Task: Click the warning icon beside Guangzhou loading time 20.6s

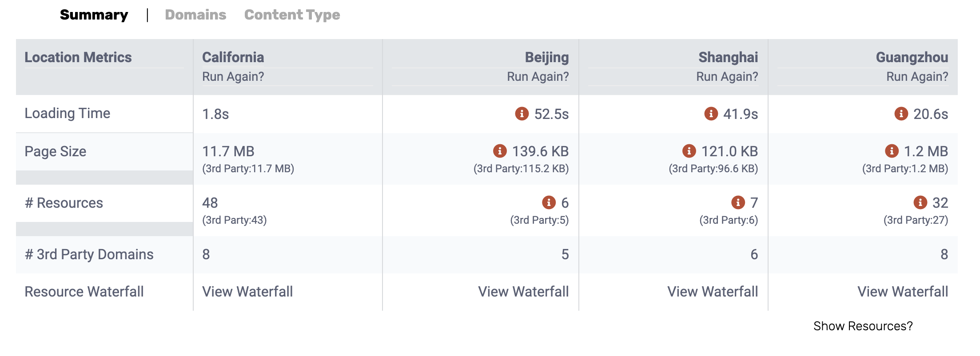Action: (x=901, y=114)
